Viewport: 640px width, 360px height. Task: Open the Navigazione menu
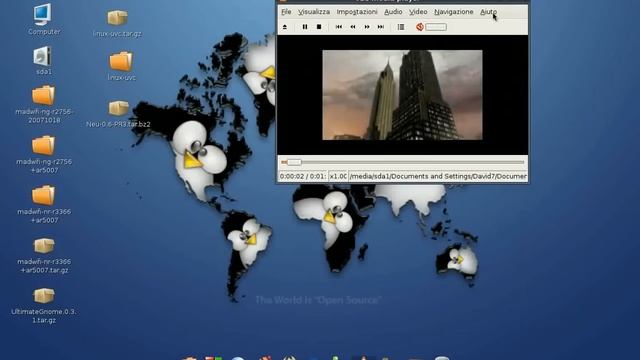(453, 12)
